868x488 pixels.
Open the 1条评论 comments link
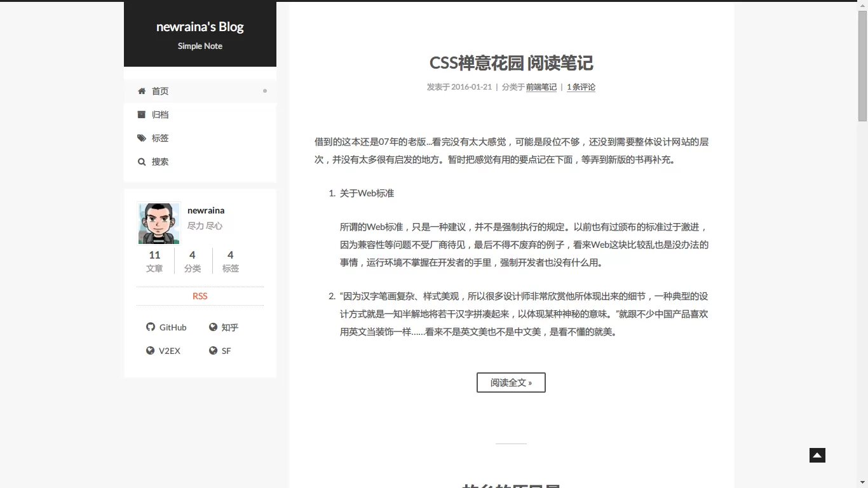pyautogui.click(x=581, y=87)
